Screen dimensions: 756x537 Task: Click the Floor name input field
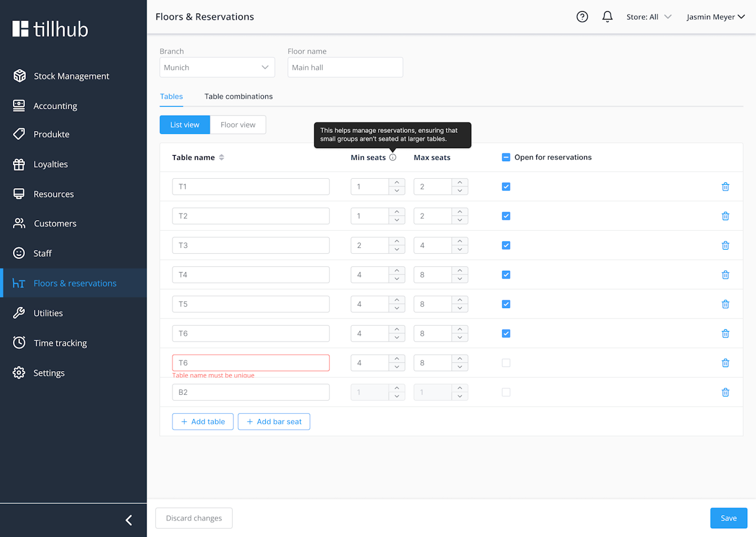tap(346, 67)
